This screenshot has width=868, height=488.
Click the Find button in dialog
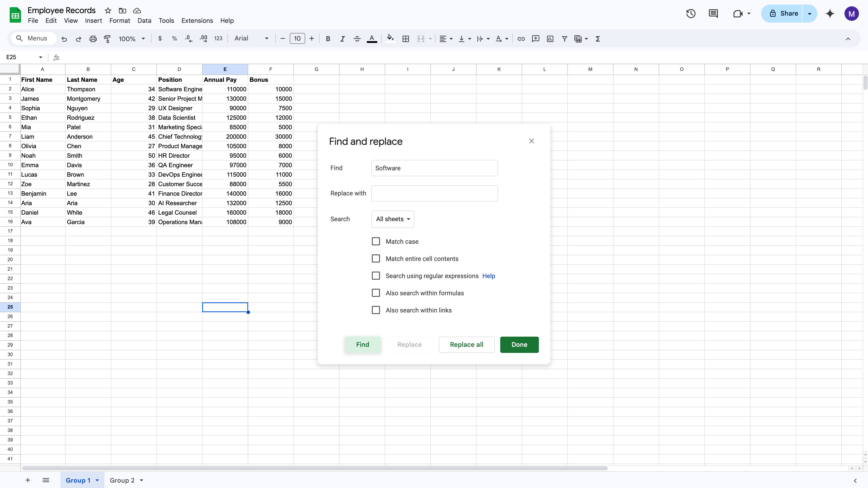click(x=363, y=345)
